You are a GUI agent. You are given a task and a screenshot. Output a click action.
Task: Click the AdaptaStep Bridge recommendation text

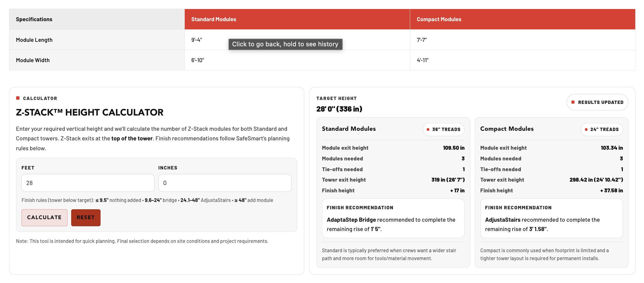click(391, 224)
